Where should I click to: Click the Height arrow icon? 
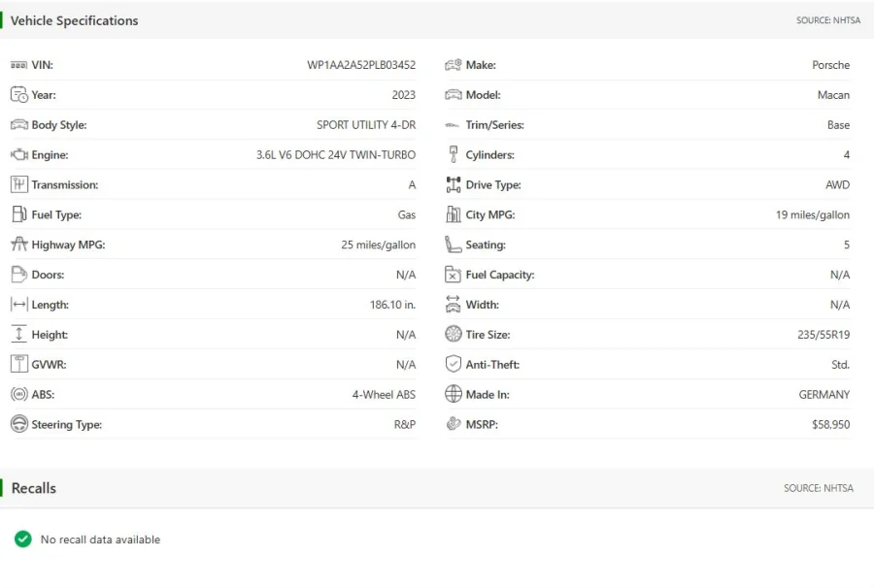pos(19,334)
